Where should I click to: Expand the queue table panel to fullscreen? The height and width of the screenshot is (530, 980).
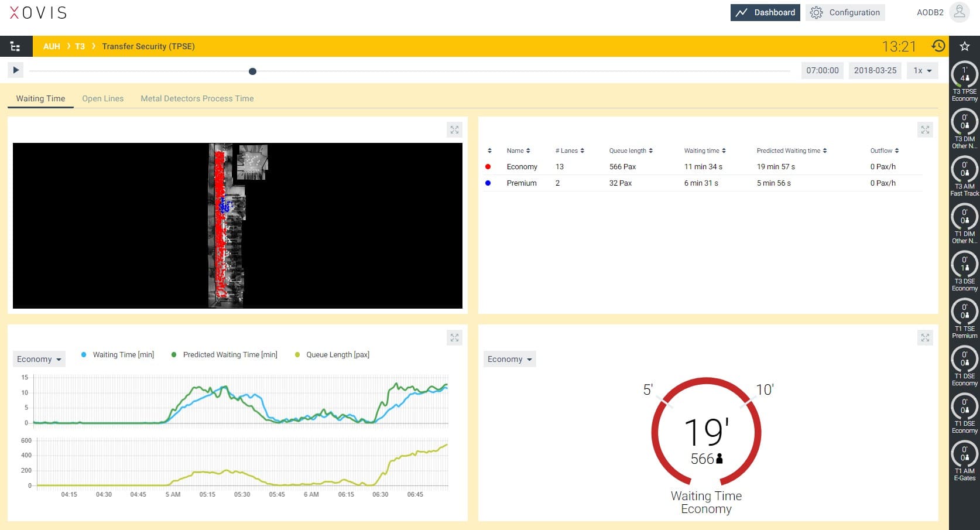click(x=925, y=130)
